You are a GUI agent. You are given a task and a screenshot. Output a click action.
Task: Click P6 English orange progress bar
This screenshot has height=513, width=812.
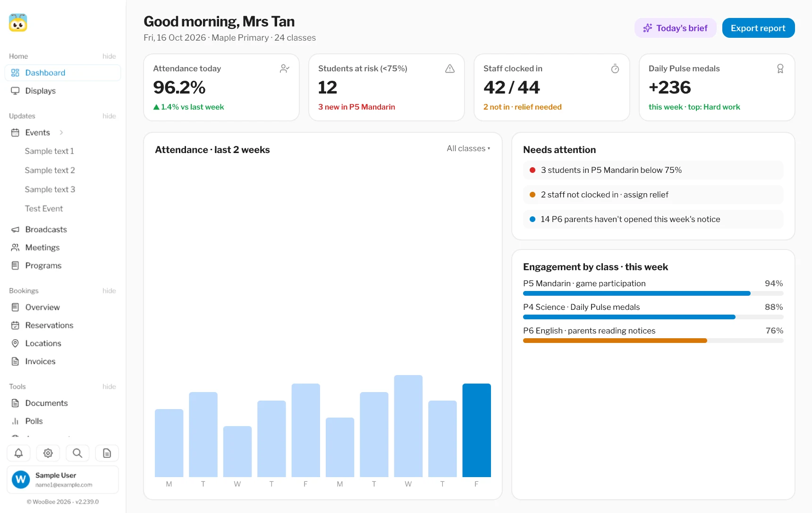tap(653, 341)
